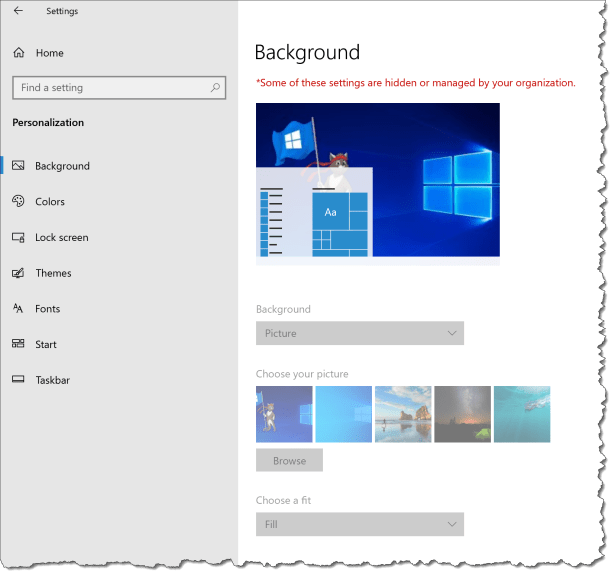Go to Taskbar settings
The image size is (615, 576).
click(x=53, y=380)
